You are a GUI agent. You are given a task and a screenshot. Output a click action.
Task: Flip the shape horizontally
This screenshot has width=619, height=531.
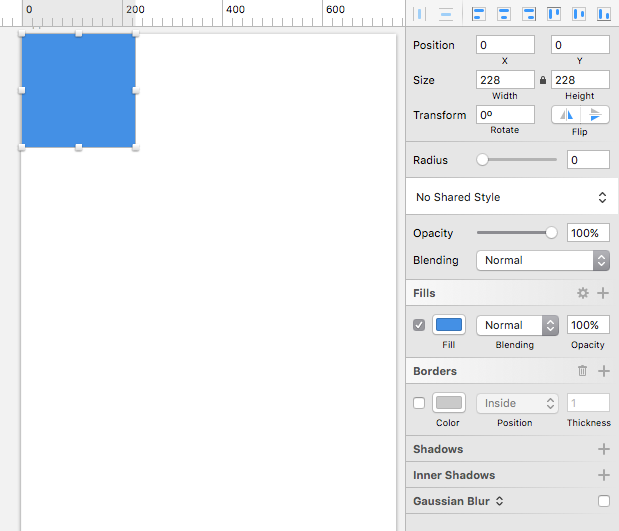point(566,115)
